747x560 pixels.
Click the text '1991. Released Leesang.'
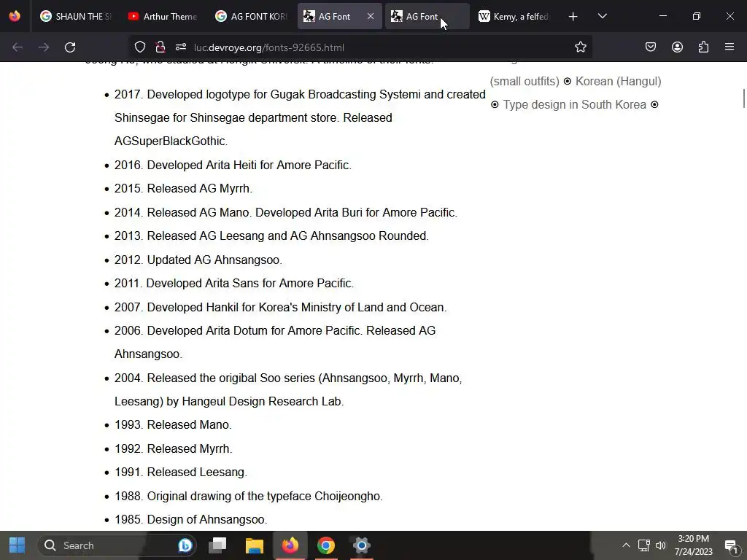(x=181, y=472)
